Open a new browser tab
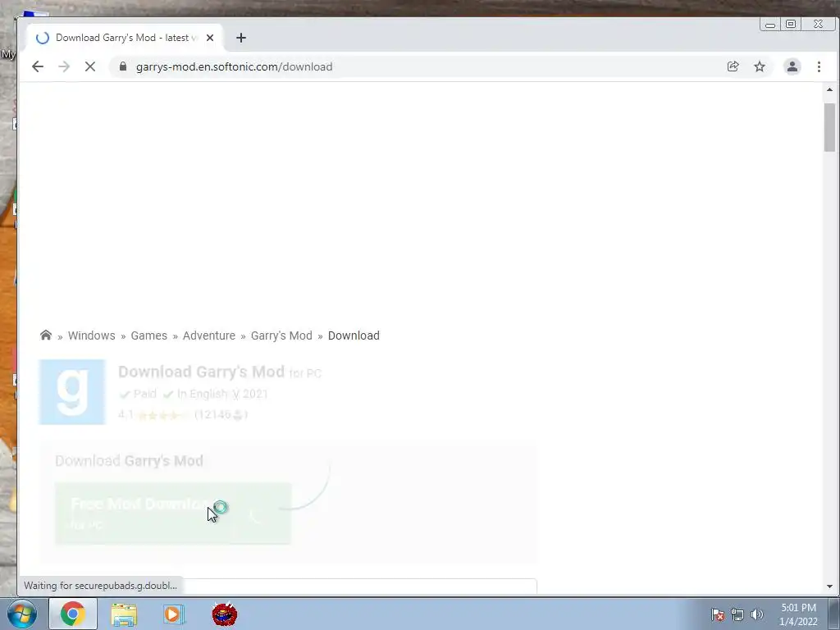This screenshot has height=630, width=840. tap(241, 38)
